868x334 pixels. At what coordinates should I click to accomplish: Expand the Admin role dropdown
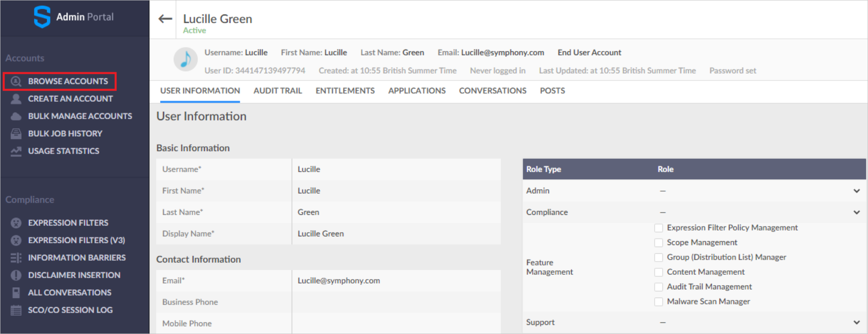856,191
